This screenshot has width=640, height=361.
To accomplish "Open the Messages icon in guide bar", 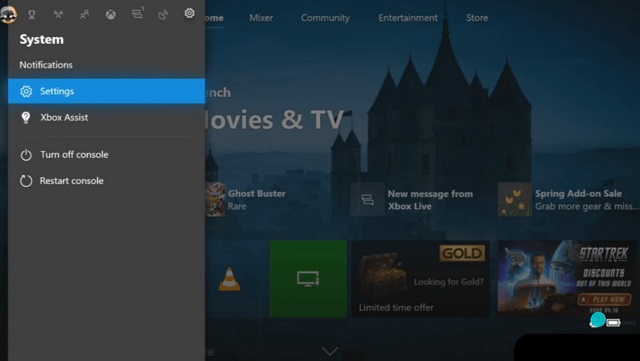I will click(x=138, y=14).
